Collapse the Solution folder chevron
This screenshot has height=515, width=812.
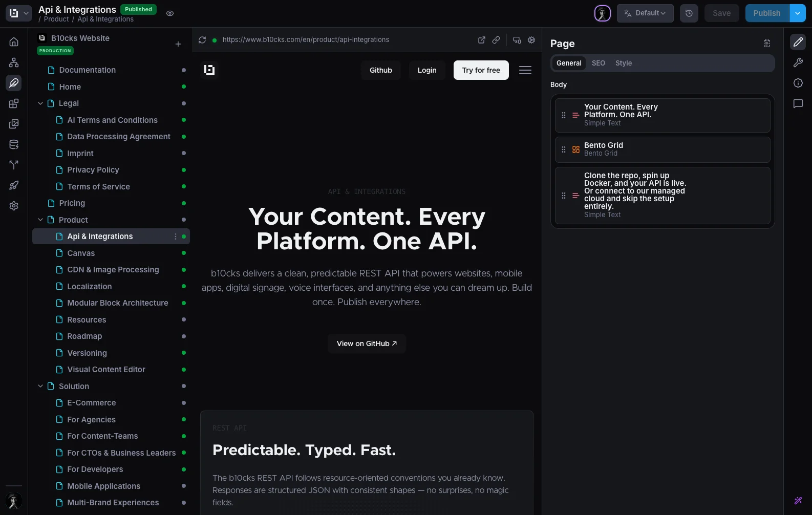(40, 386)
